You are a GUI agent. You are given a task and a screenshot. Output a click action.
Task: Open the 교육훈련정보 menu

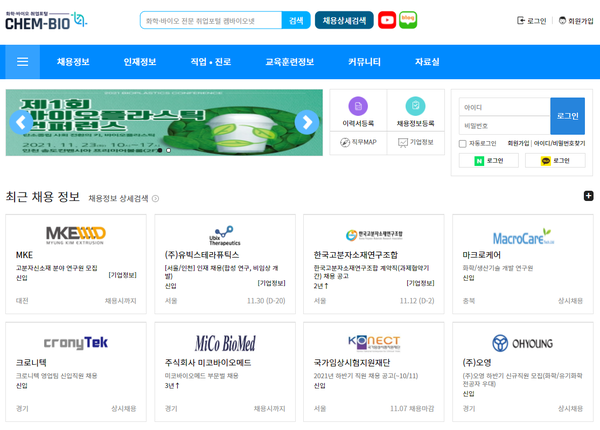(x=290, y=62)
